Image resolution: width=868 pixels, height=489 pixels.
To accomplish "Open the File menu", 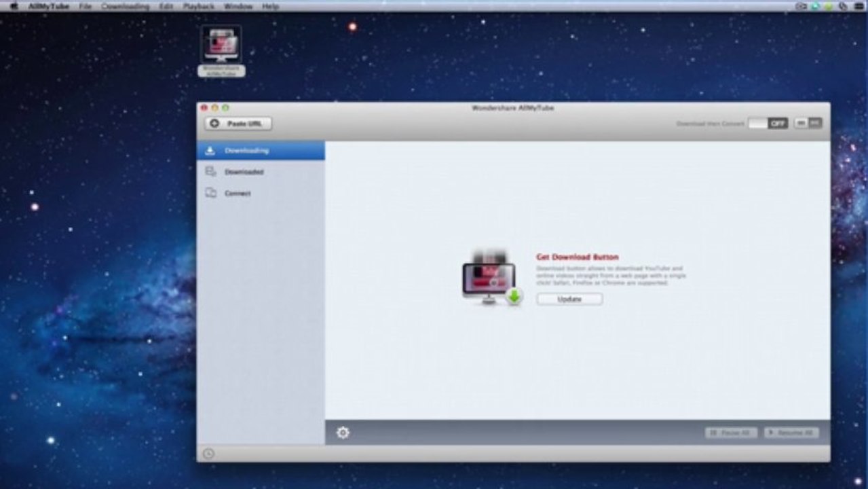I will tap(86, 6).
